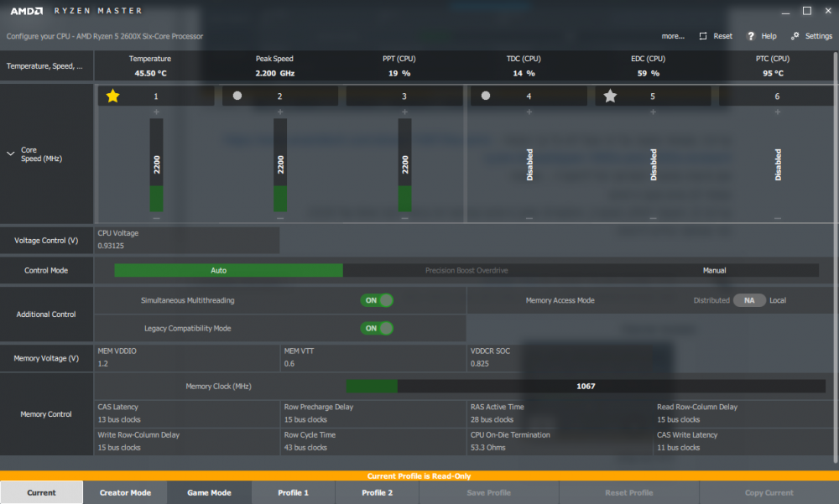
Task: Decrease core 2 speed with minus
Action: (280, 218)
